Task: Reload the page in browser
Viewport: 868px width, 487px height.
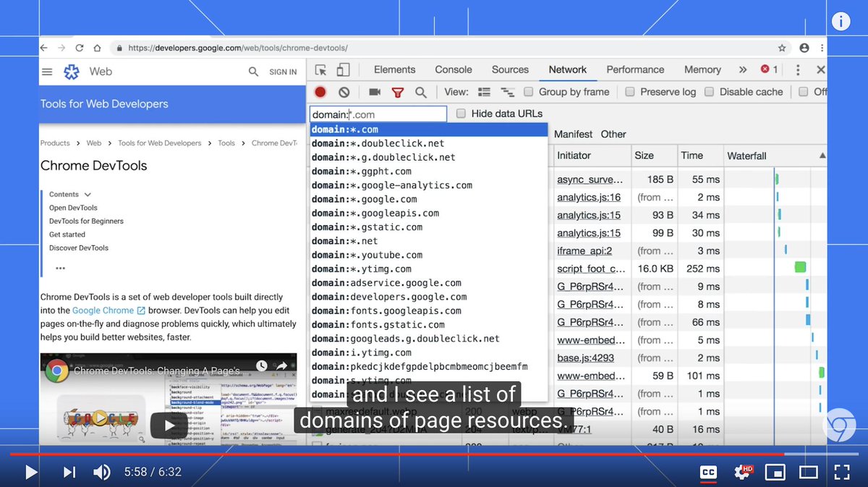Action: (80, 48)
